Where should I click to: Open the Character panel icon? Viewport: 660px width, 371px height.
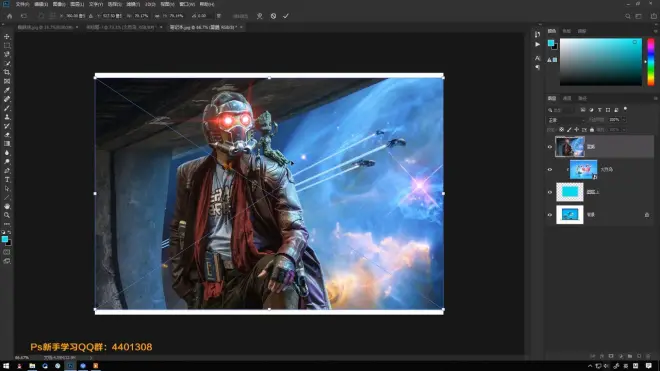[538, 58]
